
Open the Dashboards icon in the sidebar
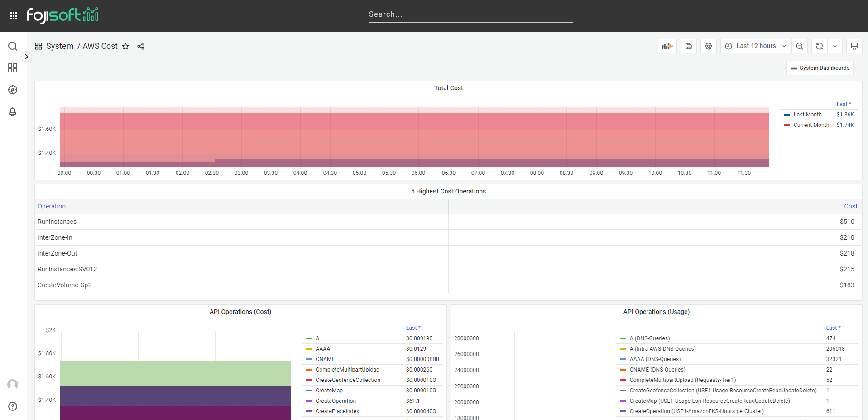tap(13, 68)
